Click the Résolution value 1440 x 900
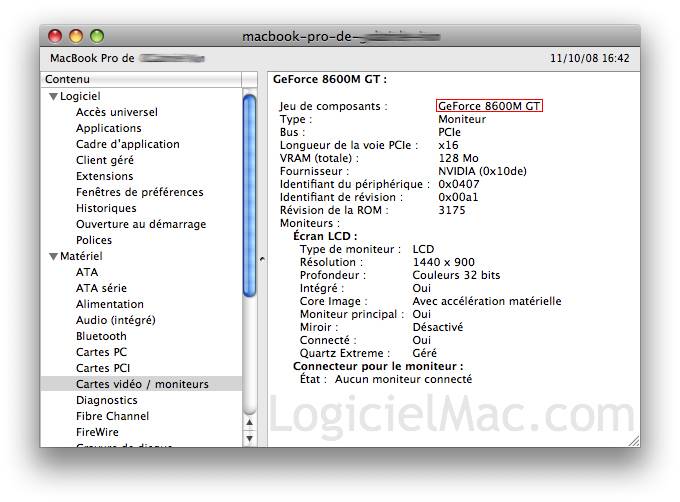 [444, 262]
